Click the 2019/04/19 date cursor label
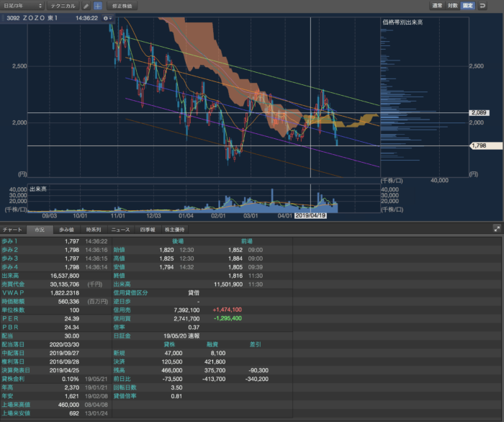This screenshot has width=504, height=422. [310, 215]
